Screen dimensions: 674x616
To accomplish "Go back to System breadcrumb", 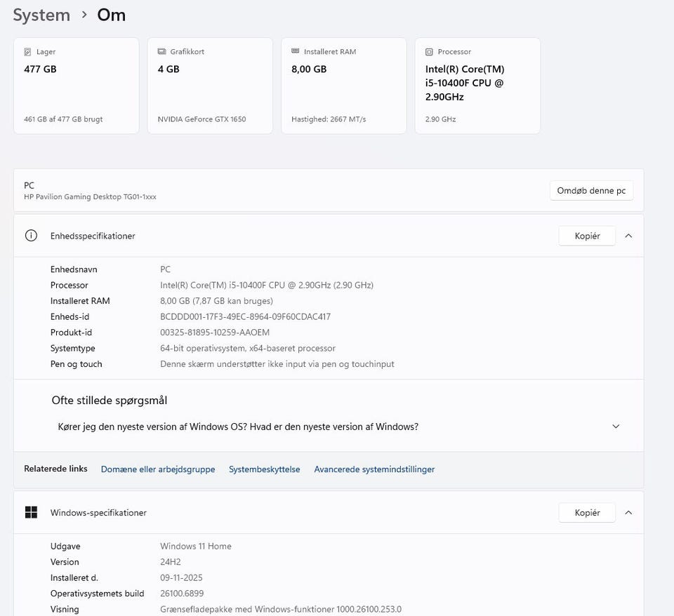I will click(41, 15).
